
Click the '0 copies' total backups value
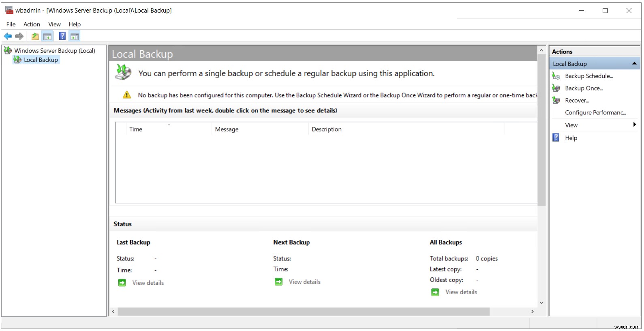coord(487,259)
